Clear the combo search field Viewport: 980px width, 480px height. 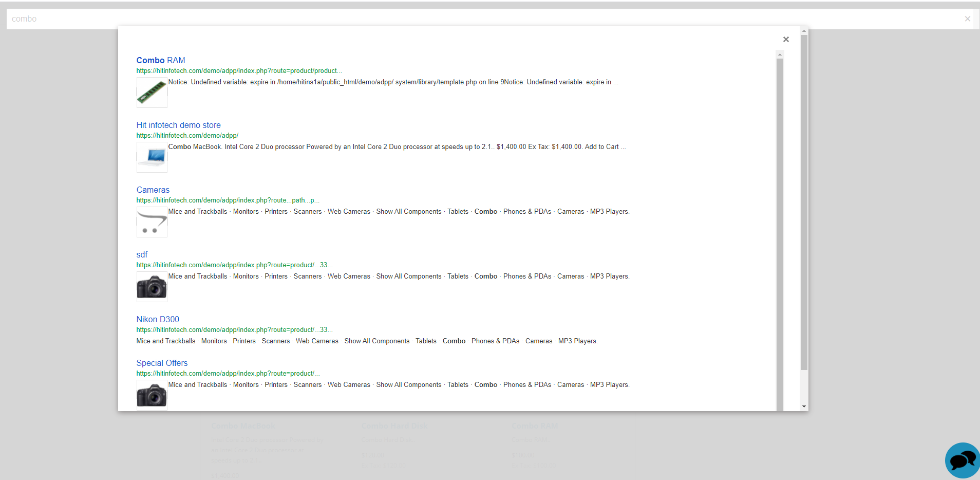(967, 19)
